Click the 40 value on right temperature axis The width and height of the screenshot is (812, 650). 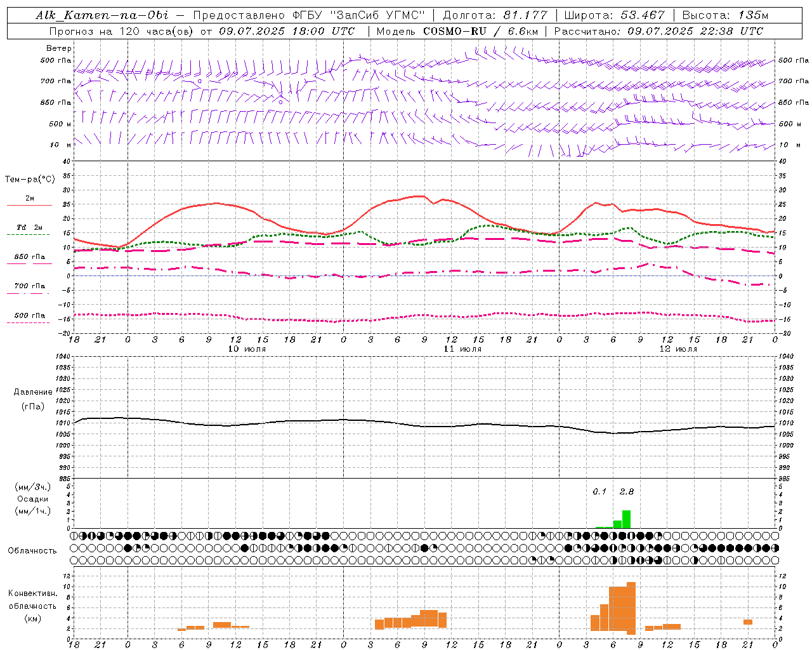pyautogui.click(x=782, y=161)
